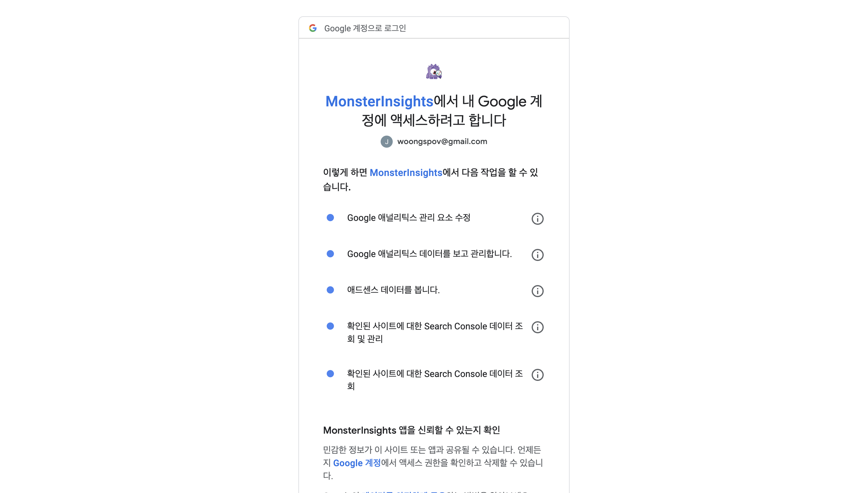Open info for last Search Console 데이터 조회 item
This screenshot has height=493, width=868.
(x=537, y=375)
